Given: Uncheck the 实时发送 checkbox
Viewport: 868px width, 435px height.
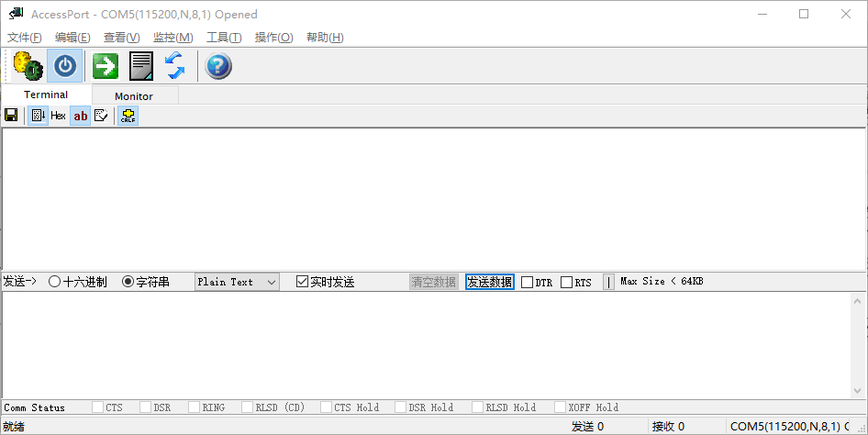Looking at the screenshot, I should point(302,282).
